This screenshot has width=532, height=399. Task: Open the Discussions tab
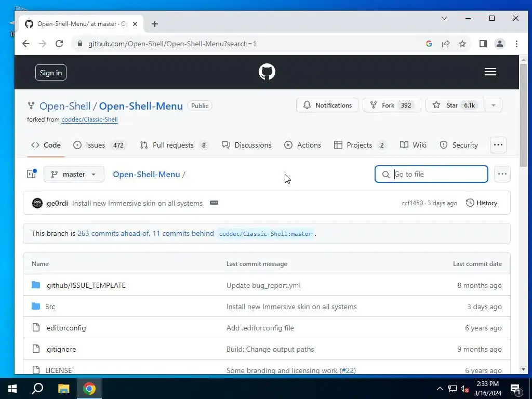246,145
